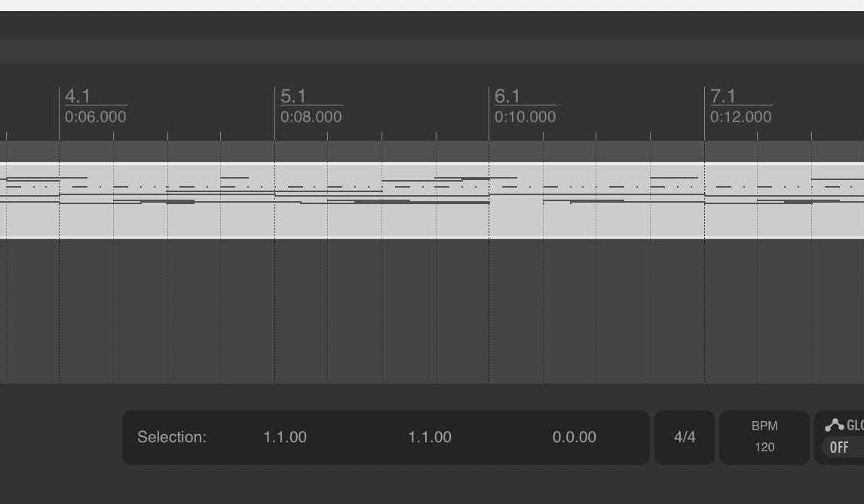Click the 0:08.000 time label

(x=311, y=117)
